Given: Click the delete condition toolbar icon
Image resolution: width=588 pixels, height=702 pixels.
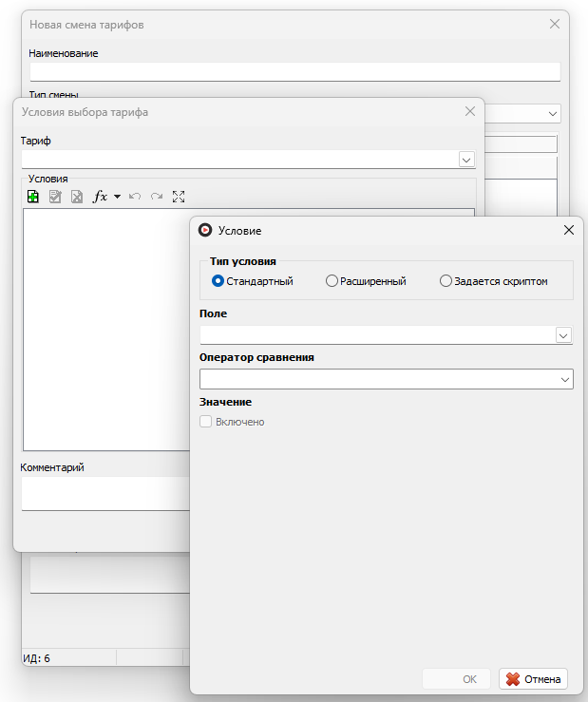Looking at the screenshot, I should pyautogui.click(x=77, y=197).
